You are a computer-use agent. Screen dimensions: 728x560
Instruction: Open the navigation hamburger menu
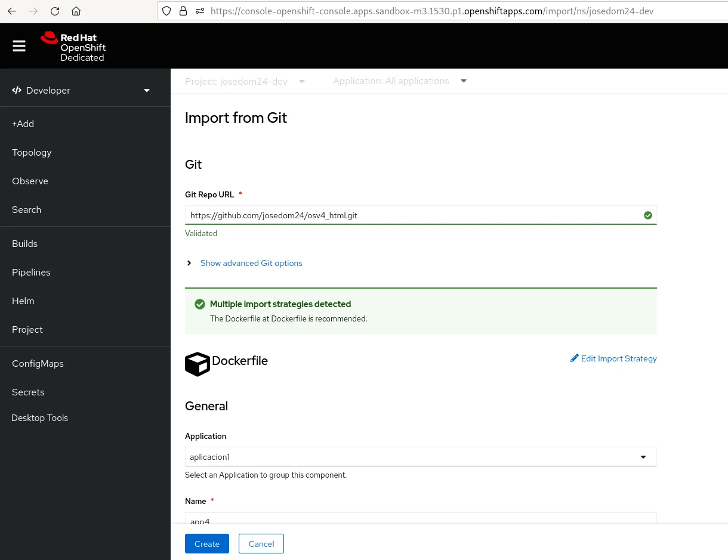point(18,45)
